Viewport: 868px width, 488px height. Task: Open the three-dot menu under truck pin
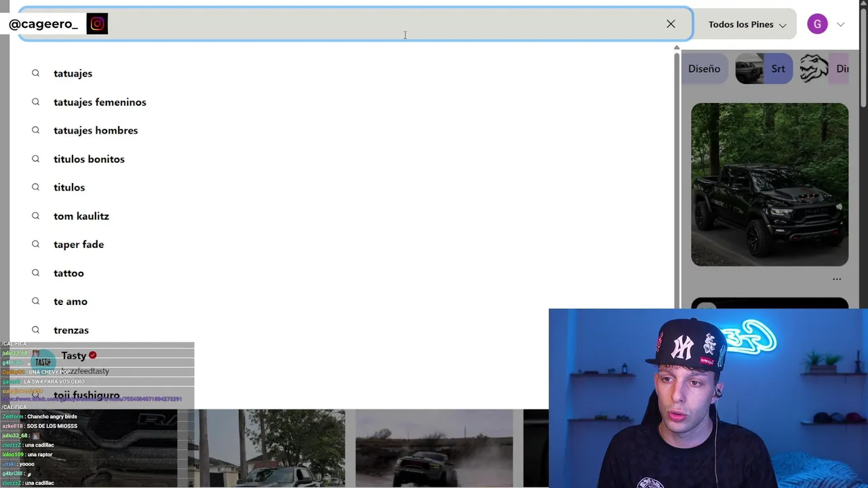point(837,279)
